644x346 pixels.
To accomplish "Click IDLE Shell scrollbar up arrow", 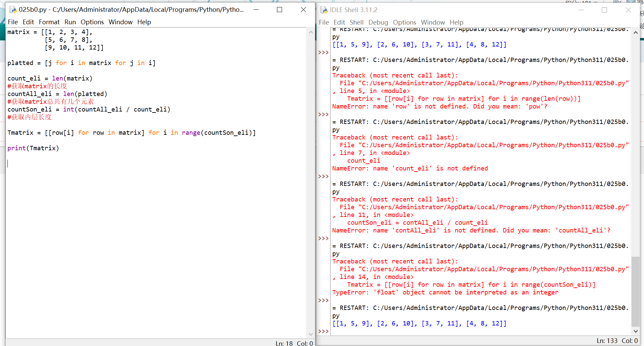I will click(636, 33).
